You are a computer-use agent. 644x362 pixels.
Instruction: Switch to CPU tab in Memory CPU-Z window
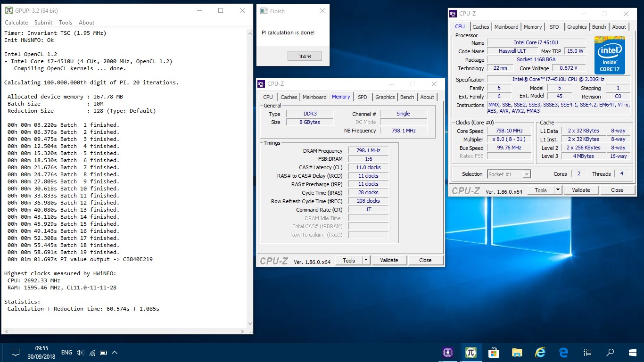[x=268, y=97]
